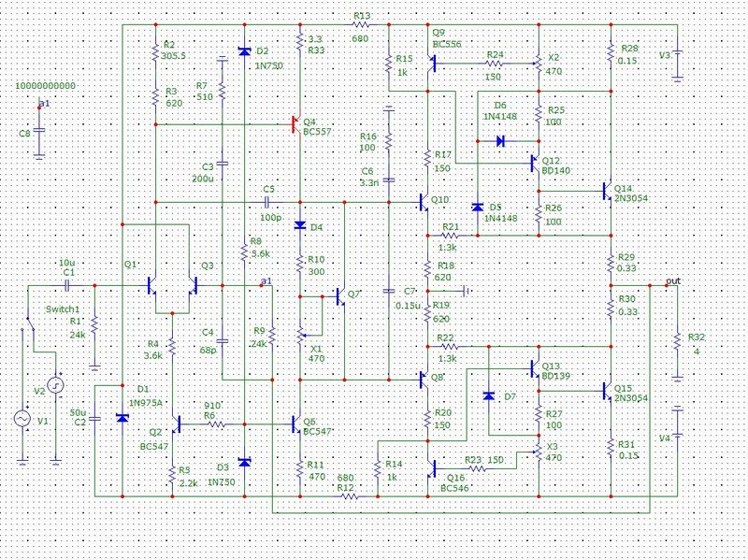
Task: Click the R6 910 resistor symbol
Action: pyautogui.click(x=216, y=424)
